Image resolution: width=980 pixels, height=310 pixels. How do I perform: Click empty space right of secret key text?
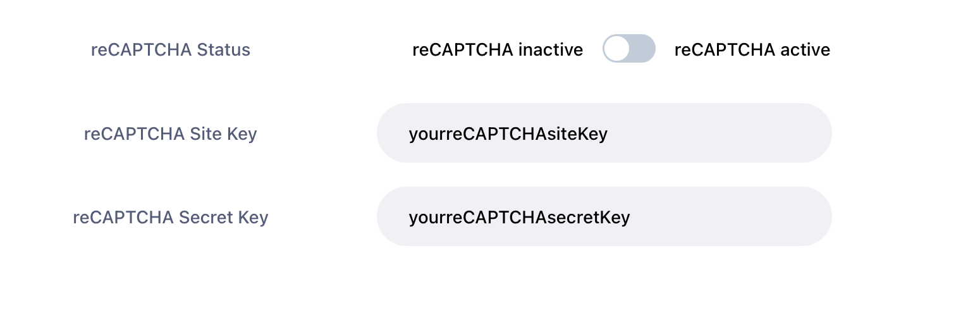[727, 217]
